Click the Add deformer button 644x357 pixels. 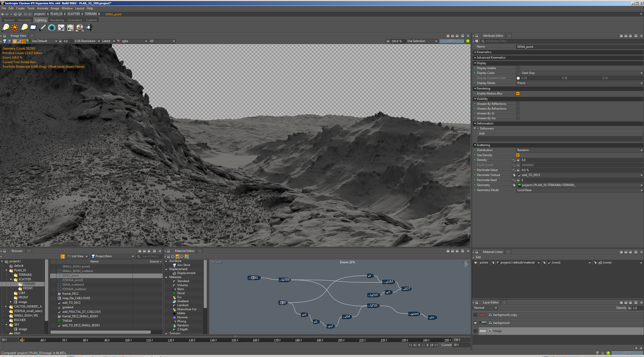coord(482,133)
